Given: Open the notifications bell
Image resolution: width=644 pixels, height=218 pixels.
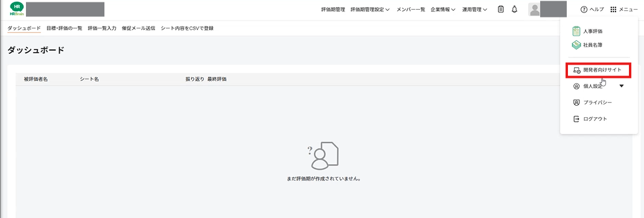Looking at the screenshot, I should [514, 10].
